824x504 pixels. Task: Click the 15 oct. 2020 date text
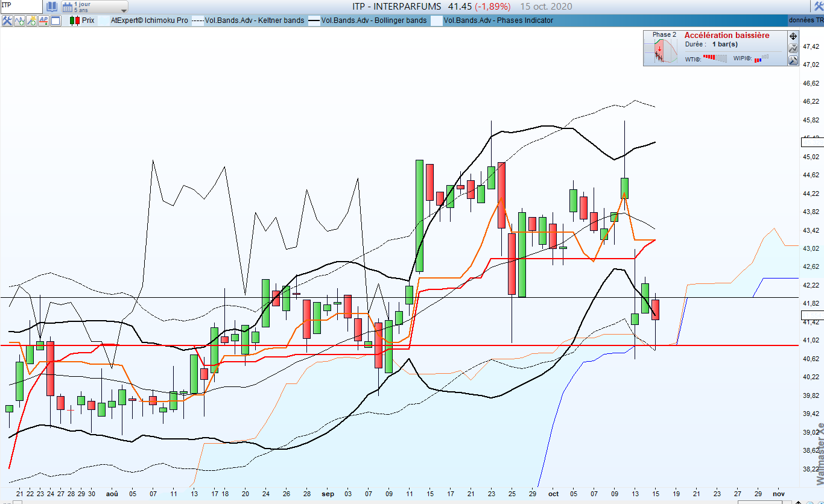click(x=545, y=7)
